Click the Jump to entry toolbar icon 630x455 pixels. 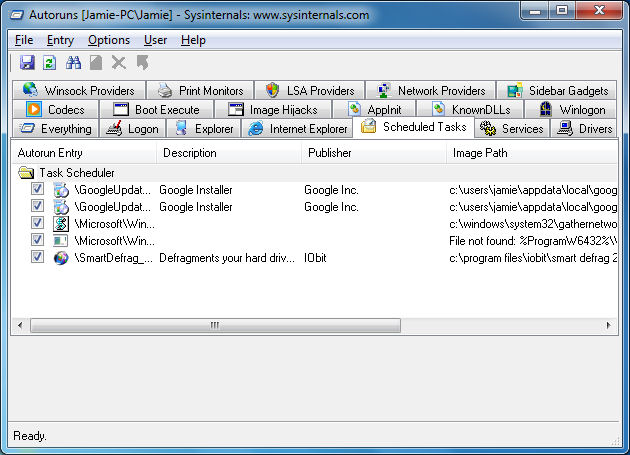coord(142,63)
